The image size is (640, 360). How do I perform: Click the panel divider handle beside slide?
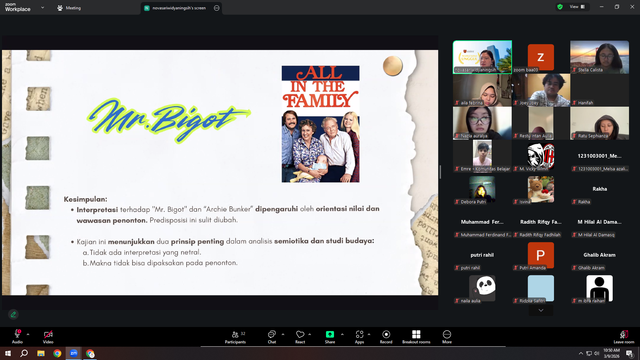[440, 172]
